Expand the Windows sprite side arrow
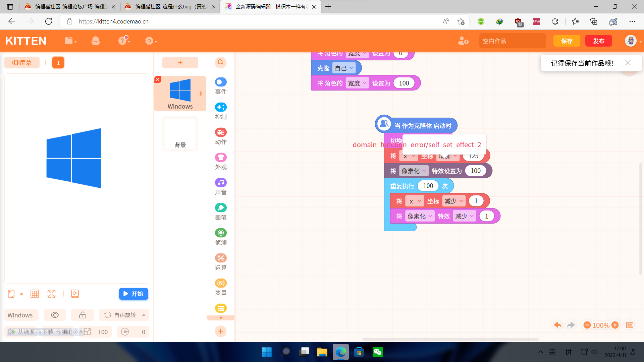This screenshot has width=644, height=362. pos(201,94)
